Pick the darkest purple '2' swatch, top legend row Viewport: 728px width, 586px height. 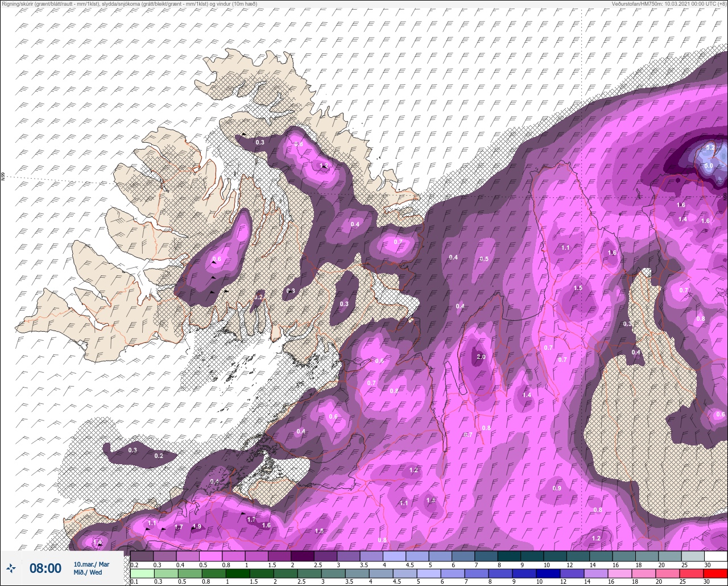click(302, 556)
